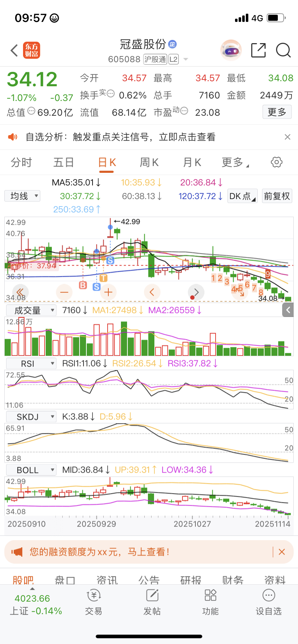The width and height of the screenshot is (298, 644).
Task: Dismiss the 自选分析 notice with the X
Action: pos(287,137)
